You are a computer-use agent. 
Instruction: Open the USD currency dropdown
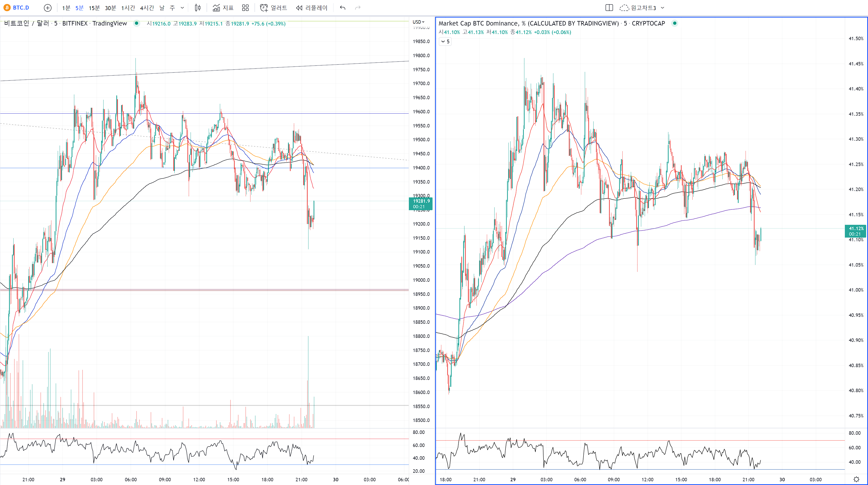click(418, 22)
